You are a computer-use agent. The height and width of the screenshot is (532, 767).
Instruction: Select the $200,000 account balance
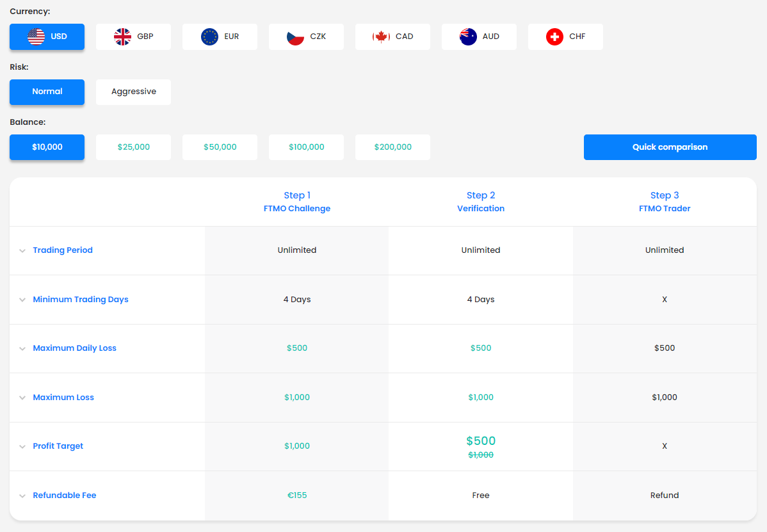pos(392,147)
